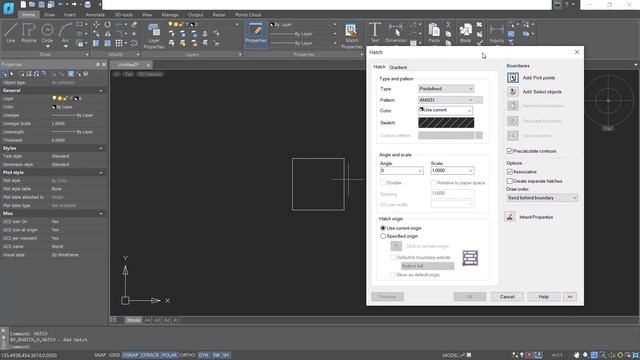The height and width of the screenshot is (360, 640).
Task: Click the Paste ribbon button
Action: [434, 33]
